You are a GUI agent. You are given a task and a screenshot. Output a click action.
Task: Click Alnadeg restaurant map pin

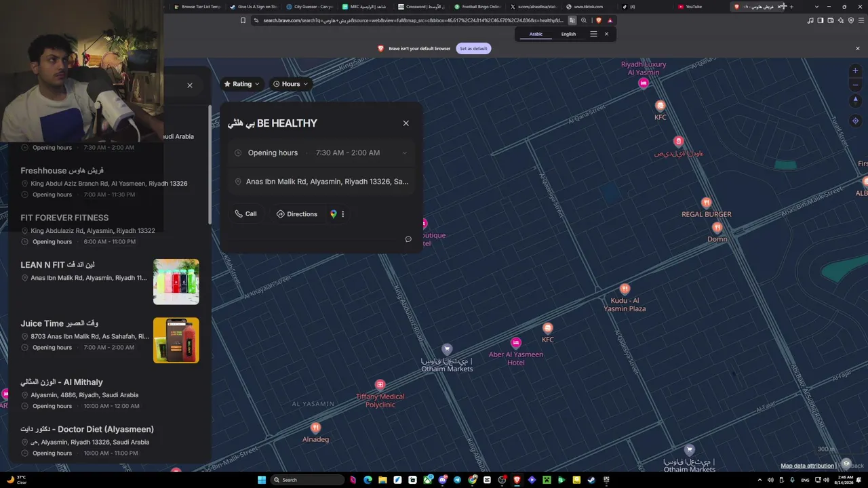tap(315, 428)
